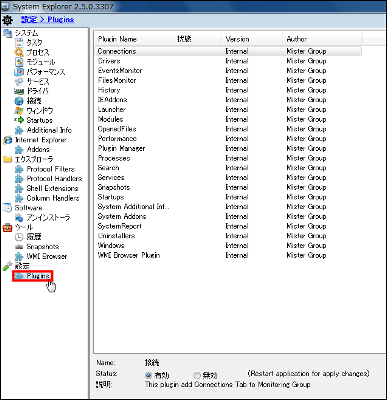Sort by the Version column header
Viewport: 387px width, 400px height.
pos(252,39)
